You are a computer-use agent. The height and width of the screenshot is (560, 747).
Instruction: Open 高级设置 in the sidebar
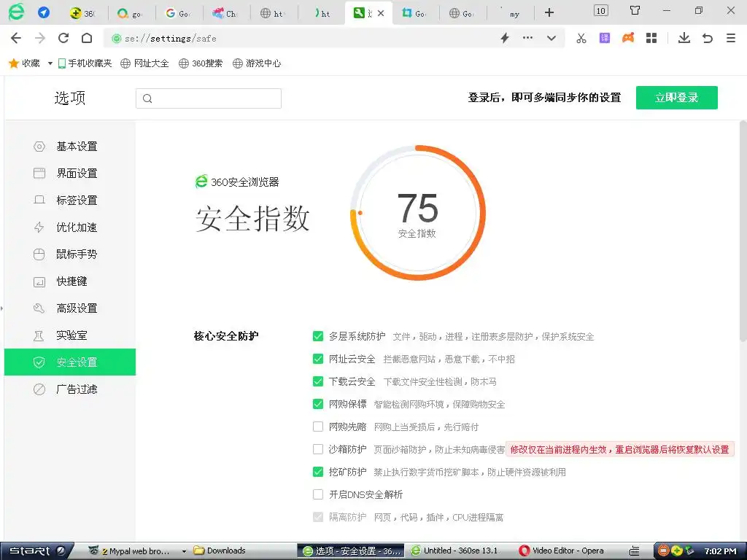coord(70,308)
